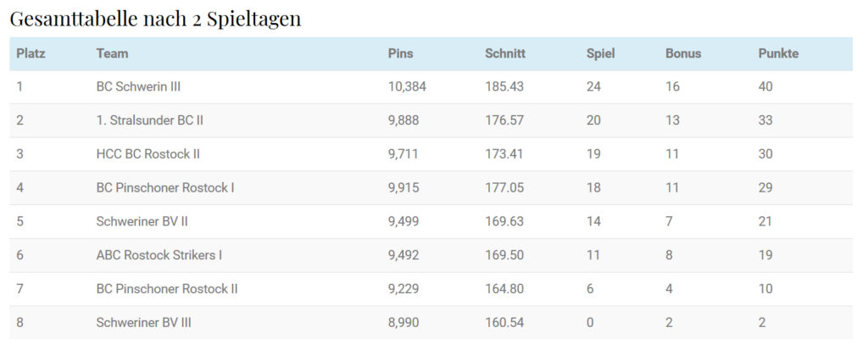The width and height of the screenshot is (868, 350).
Task: Select the Schnitt column header
Action: coord(505,53)
